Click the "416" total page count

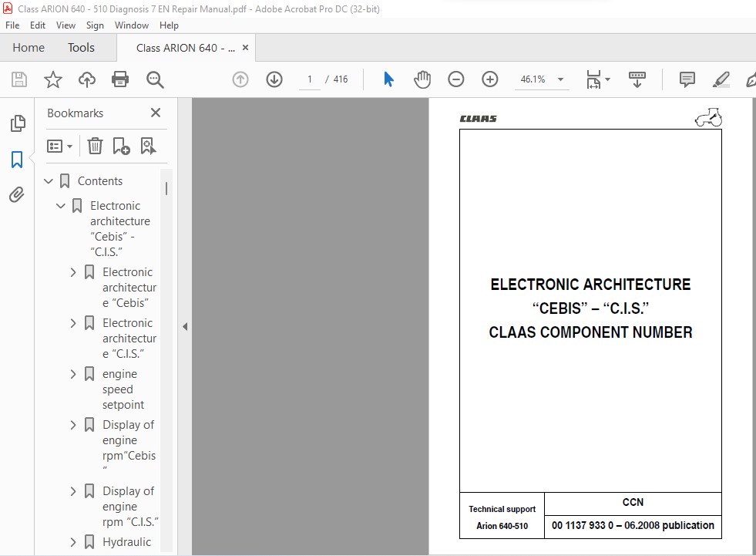341,79
